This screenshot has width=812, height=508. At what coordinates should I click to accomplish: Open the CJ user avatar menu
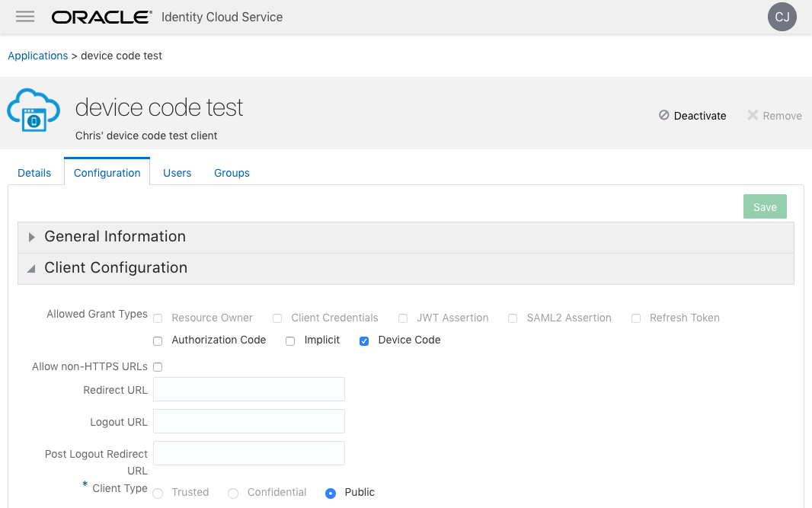[782, 17]
